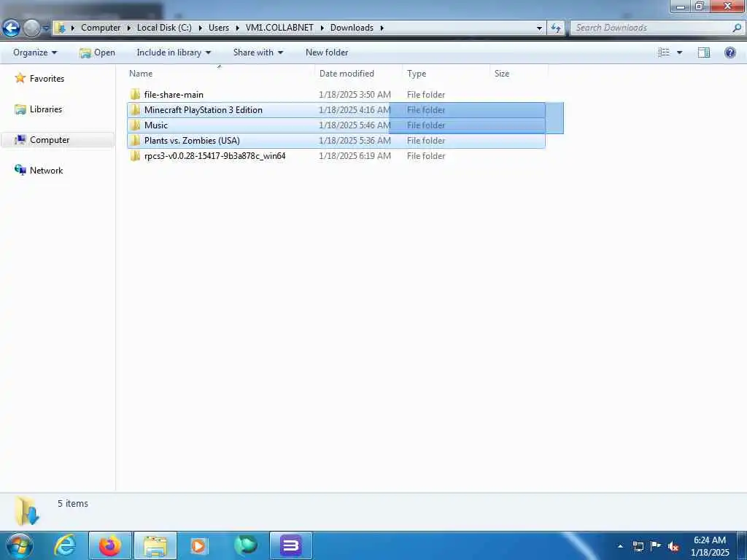747x560 pixels.
Task: Click date 1/18/2025 6:19 AM cell
Action: pos(355,156)
